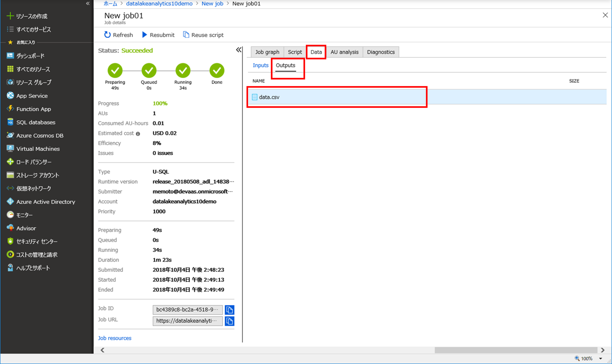Open the Resource groups cube icon
This screenshot has width=612, height=364.
point(10,82)
